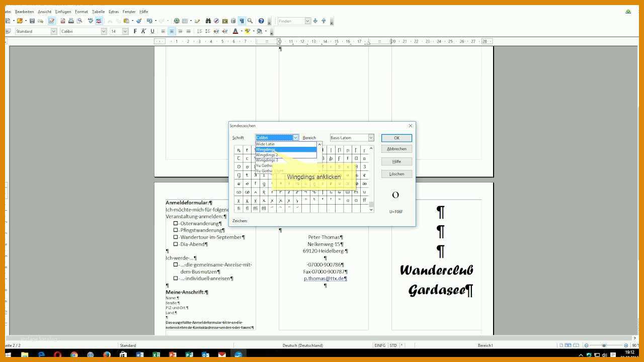Click the Zoom magnifier toolbar icon

(250, 21)
